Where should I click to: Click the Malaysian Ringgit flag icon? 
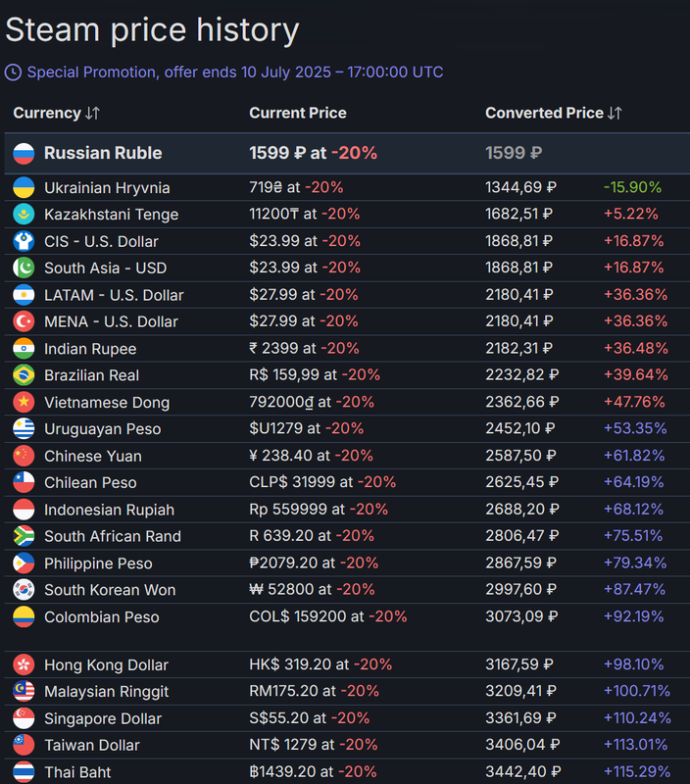coord(24,691)
